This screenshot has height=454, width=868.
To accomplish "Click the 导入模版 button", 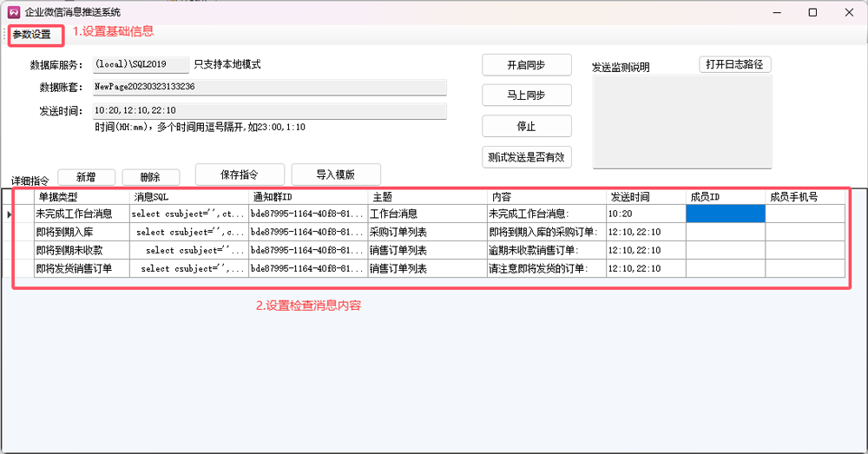I will [x=336, y=174].
